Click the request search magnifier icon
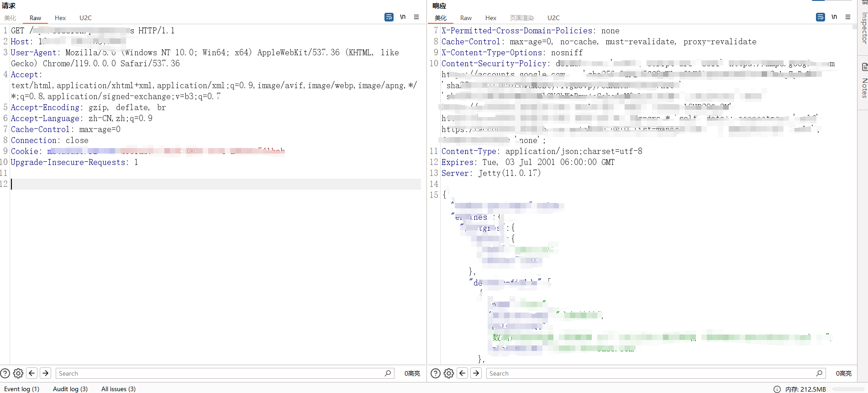868x393 pixels. coord(388,373)
